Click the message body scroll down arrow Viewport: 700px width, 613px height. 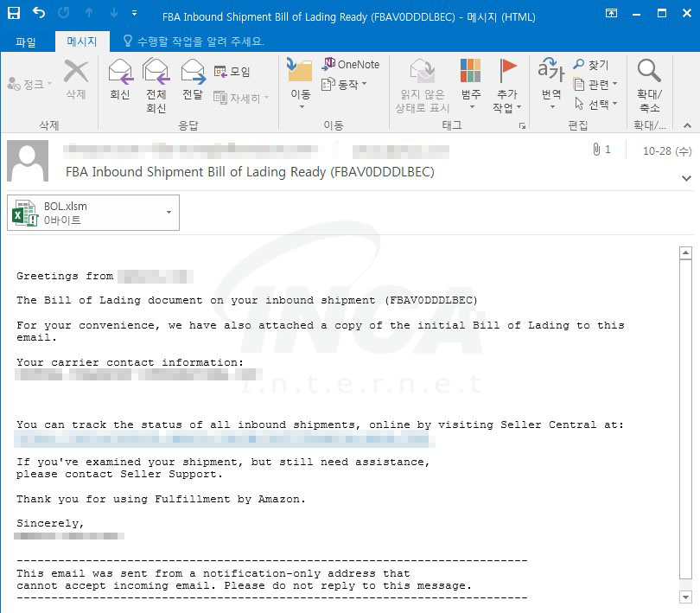pos(685,597)
